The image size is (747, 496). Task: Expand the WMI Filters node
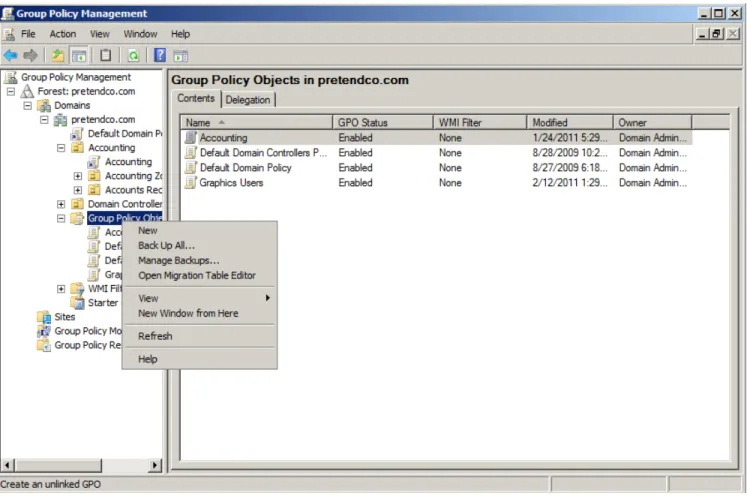(61, 289)
